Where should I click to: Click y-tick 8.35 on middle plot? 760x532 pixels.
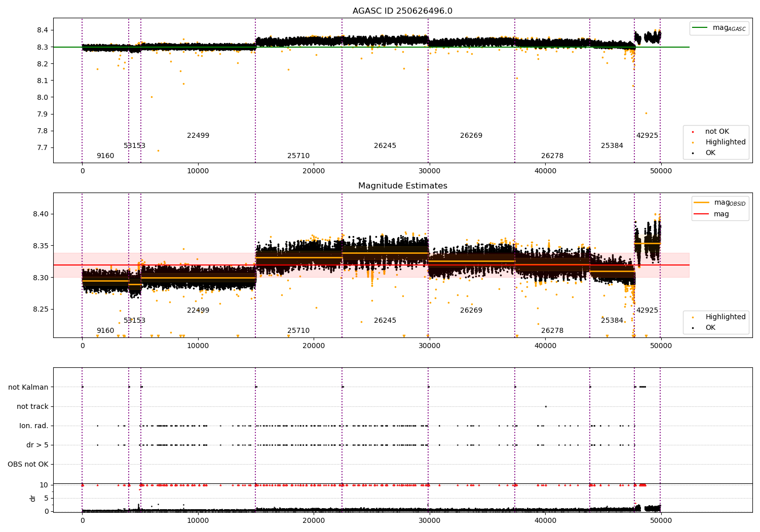coord(41,246)
